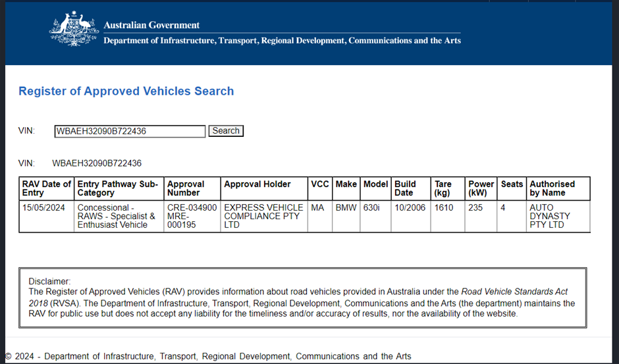Click the 2024 copyright footer text
Screen dimensions: 619x364
[208, 356]
